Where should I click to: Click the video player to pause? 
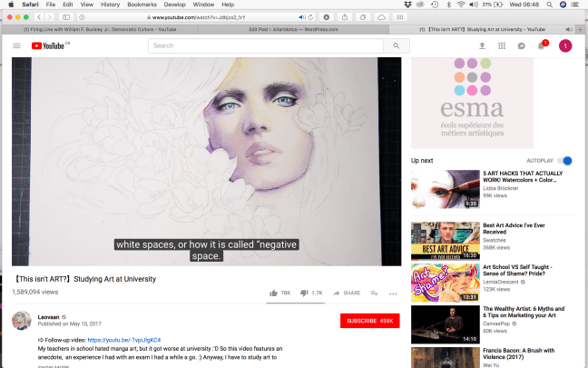click(206, 162)
